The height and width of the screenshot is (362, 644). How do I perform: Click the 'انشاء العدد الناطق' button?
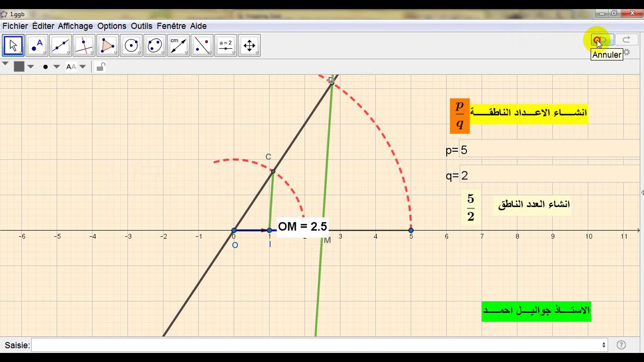tap(533, 204)
